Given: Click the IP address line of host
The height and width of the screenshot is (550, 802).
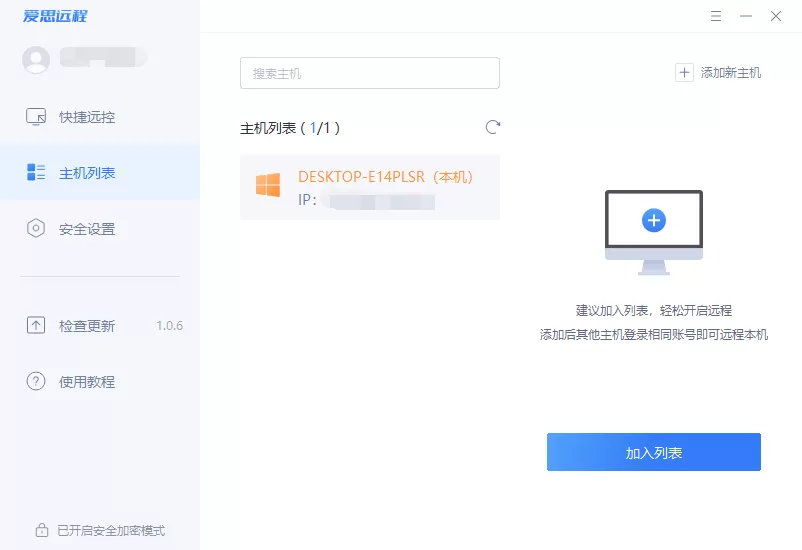Looking at the screenshot, I should [366, 200].
